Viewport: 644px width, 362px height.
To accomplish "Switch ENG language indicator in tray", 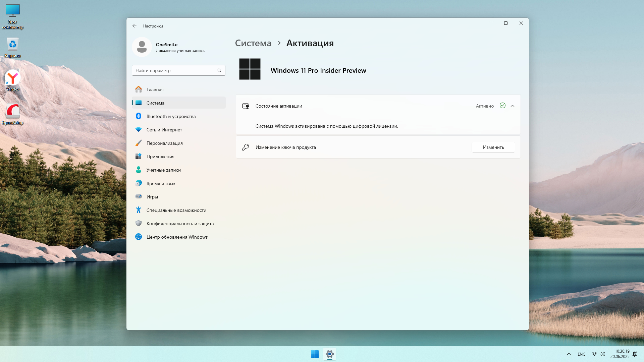I will [x=582, y=354].
